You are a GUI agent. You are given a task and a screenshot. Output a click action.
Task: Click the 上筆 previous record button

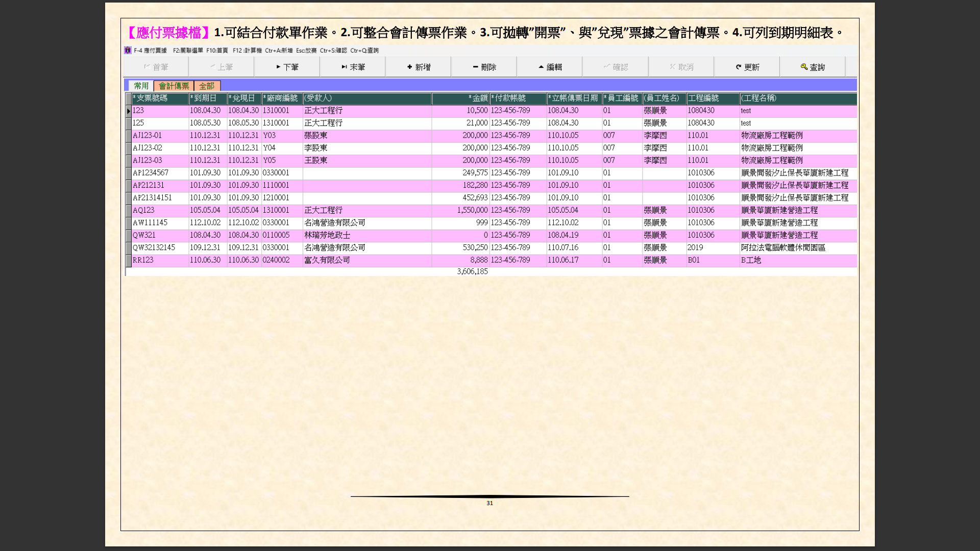tap(221, 67)
